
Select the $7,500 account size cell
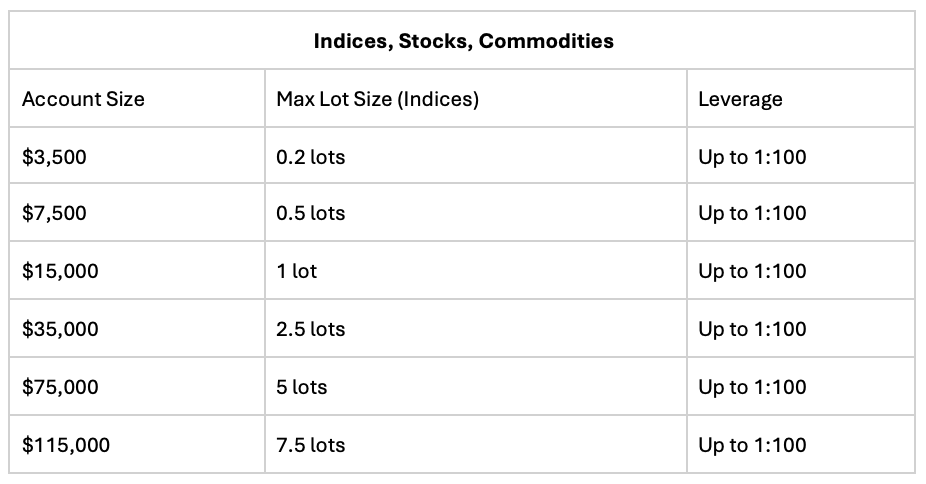[137, 212]
